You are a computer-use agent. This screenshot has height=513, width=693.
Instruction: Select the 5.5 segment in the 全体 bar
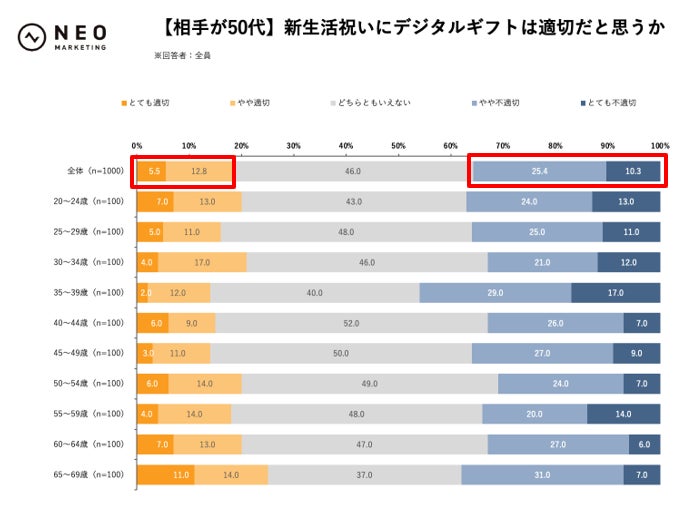152,171
